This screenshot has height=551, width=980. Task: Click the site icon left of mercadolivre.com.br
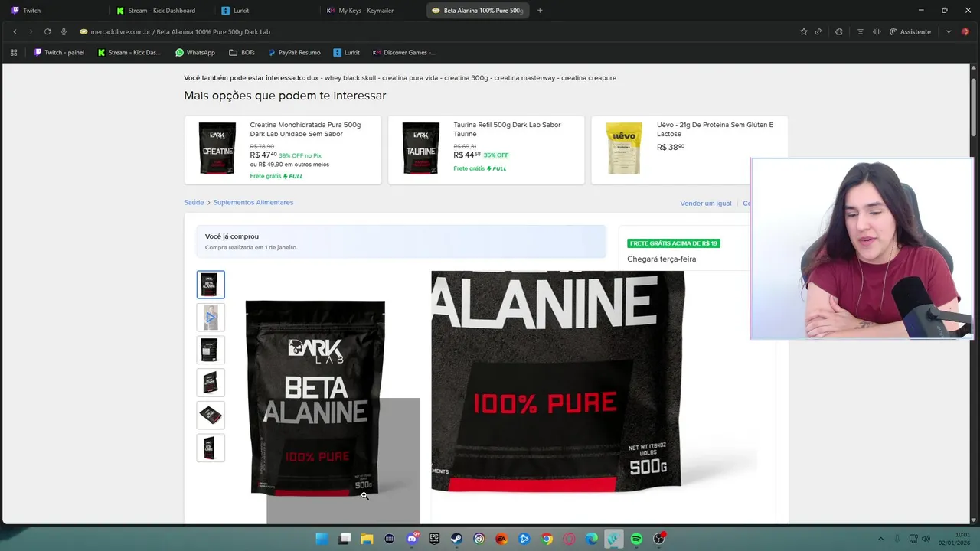(x=83, y=31)
